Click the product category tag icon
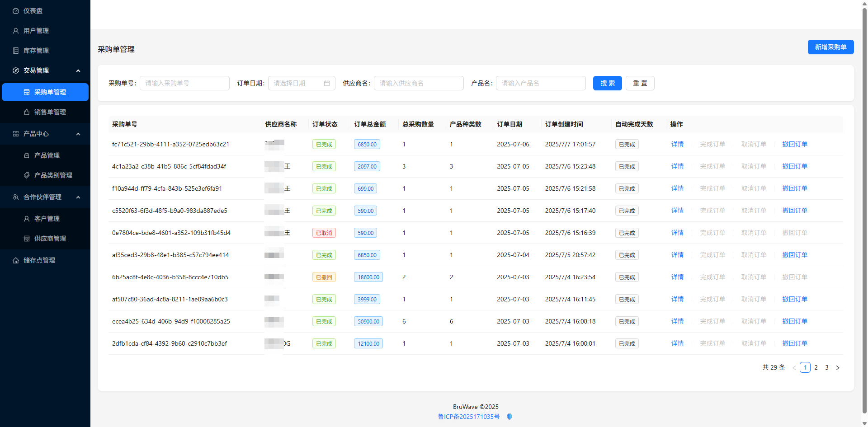 [27, 175]
